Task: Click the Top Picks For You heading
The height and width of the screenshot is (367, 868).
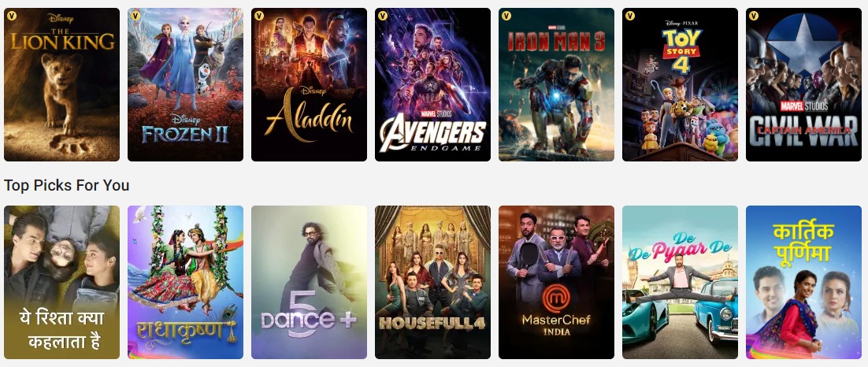Action: 66,185
